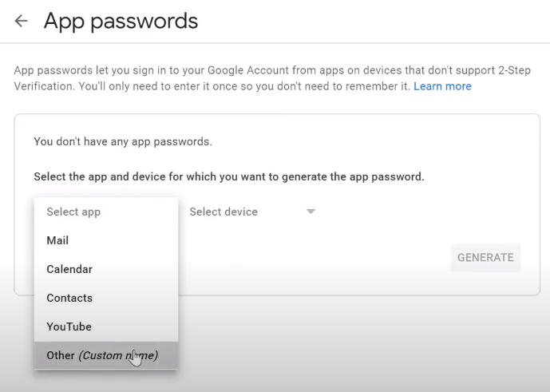Open the Learn more link
This screenshot has width=550, height=392.
[442, 86]
